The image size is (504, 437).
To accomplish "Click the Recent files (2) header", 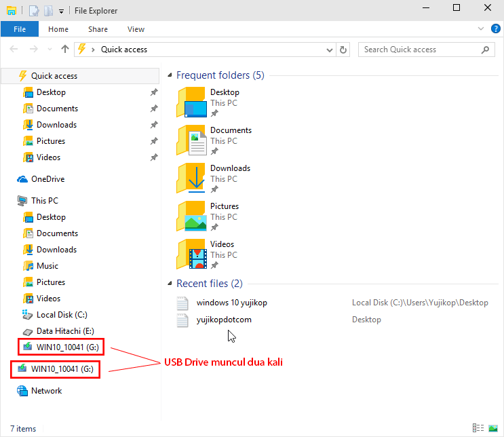I will tap(210, 284).
